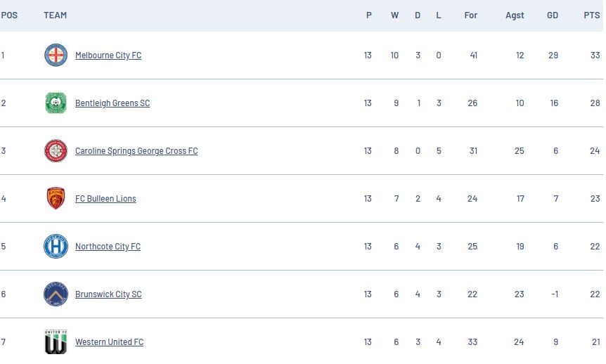Go to the Brunswick City SC page
606x364 pixels.
click(x=108, y=294)
